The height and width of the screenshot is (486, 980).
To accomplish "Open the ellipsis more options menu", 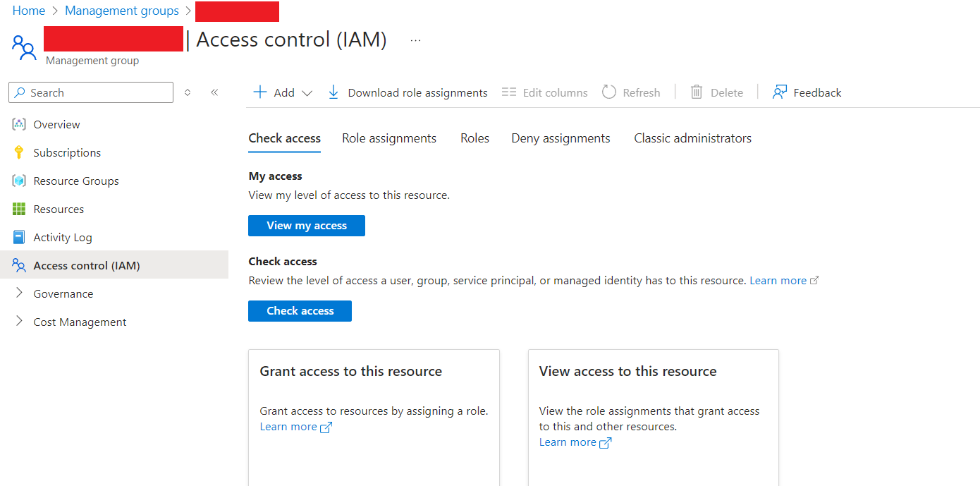I will [x=415, y=41].
